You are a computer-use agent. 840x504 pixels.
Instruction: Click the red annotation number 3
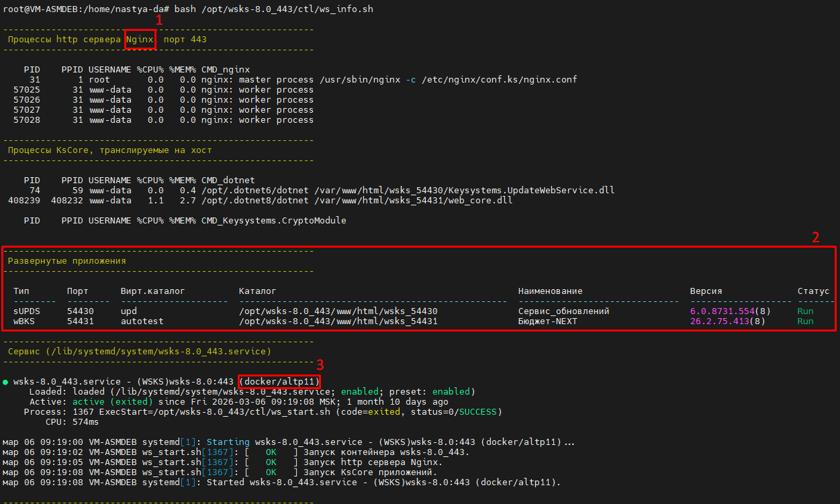(x=320, y=365)
